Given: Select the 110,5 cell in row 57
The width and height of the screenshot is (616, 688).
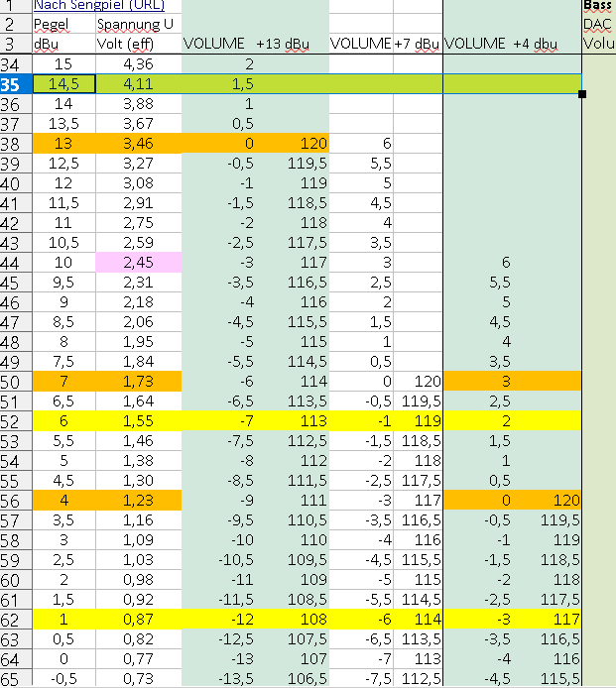Looking at the screenshot, I should click(292, 519).
